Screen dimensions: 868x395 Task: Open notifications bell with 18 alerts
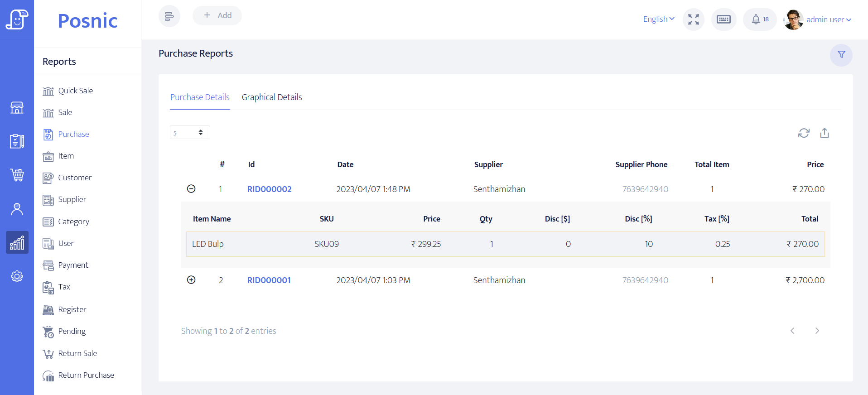[760, 19]
